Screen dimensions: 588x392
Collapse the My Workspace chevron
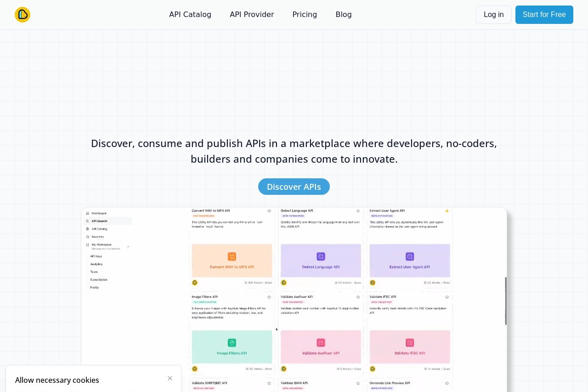[x=128, y=247]
